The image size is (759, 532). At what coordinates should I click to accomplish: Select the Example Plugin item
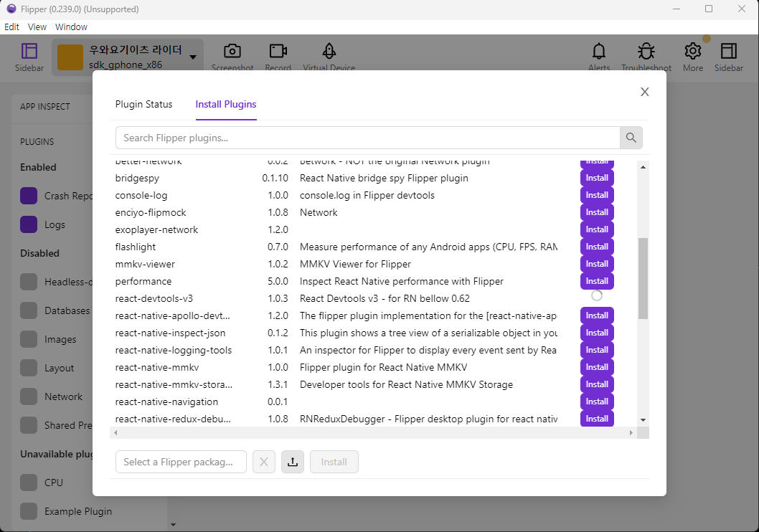[x=66, y=511]
